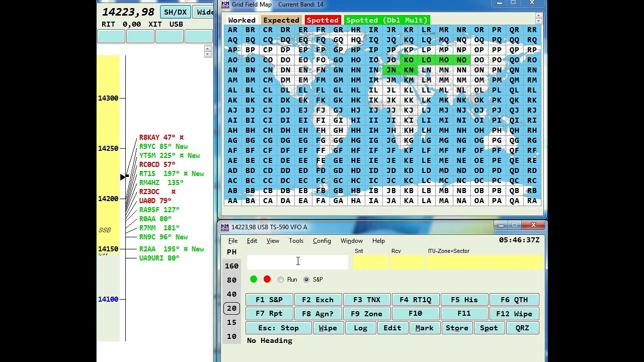This screenshot has height=362, width=644.
Task: Click the callsign entry field
Action: 298,262
